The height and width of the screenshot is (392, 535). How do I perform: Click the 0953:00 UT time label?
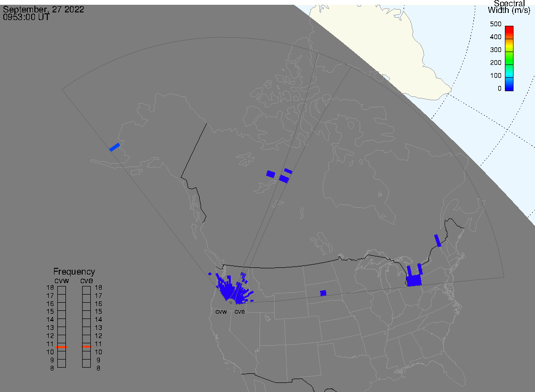point(26,17)
